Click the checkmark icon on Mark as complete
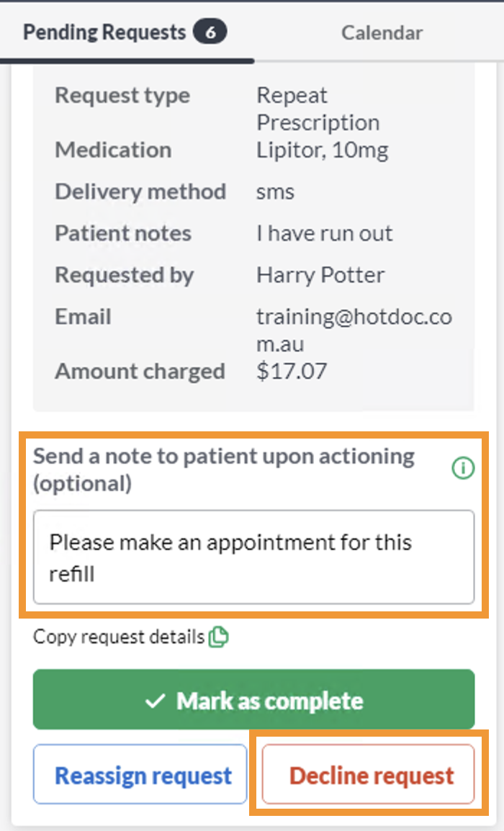The width and height of the screenshot is (504, 831). (x=156, y=701)
